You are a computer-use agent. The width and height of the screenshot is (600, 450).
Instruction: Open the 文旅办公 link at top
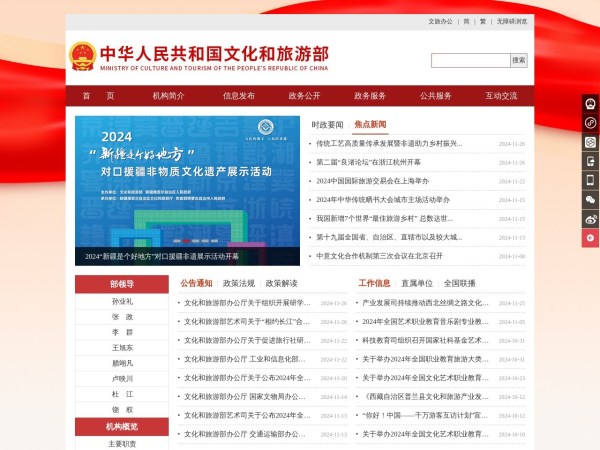pyautogui.click(x=440, y=21)
